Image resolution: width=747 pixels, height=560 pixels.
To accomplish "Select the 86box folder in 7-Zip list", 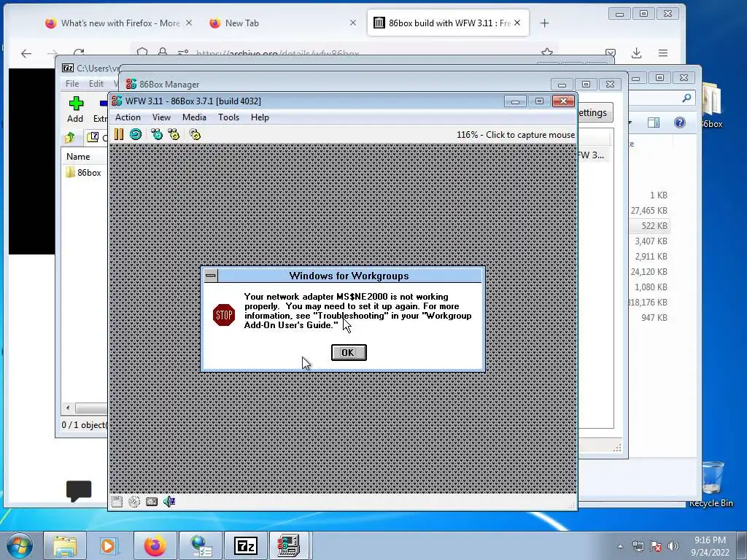I will (x=85, y=172).
